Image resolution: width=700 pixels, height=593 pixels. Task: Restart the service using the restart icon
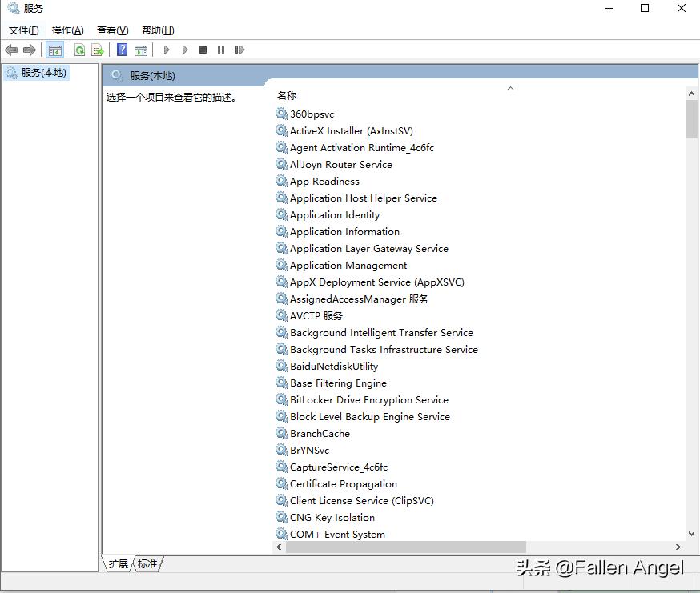click(x=239, y=49)
